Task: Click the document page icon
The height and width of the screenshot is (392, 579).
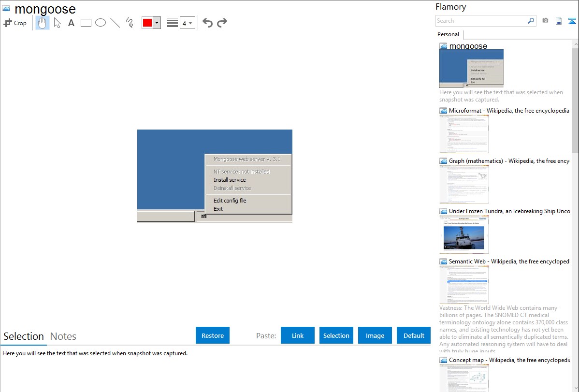Action: pyautogui.click(x=559, y=21)
